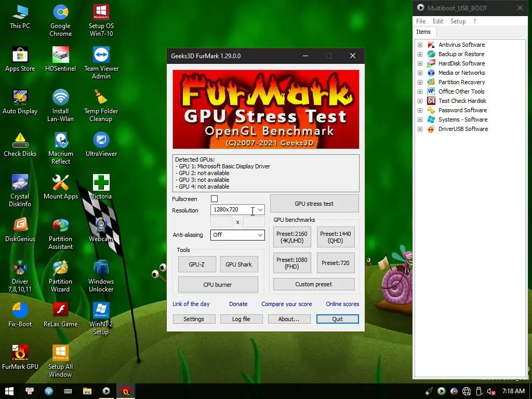
Task: Launch HDSentinel desktop icon
Action: (60, 60)
